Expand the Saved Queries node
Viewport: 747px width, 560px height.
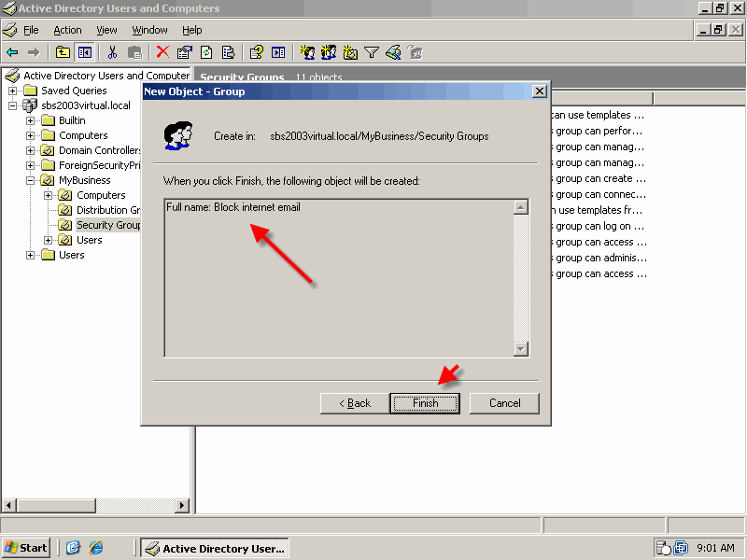point(12,91)
